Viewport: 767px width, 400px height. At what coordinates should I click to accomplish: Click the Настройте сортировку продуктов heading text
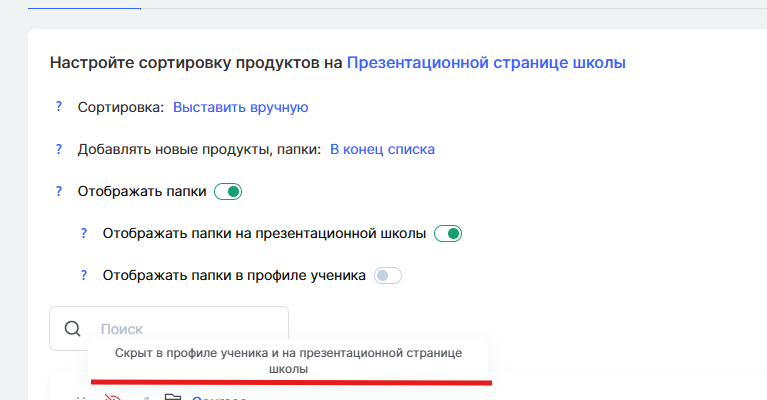195,63
